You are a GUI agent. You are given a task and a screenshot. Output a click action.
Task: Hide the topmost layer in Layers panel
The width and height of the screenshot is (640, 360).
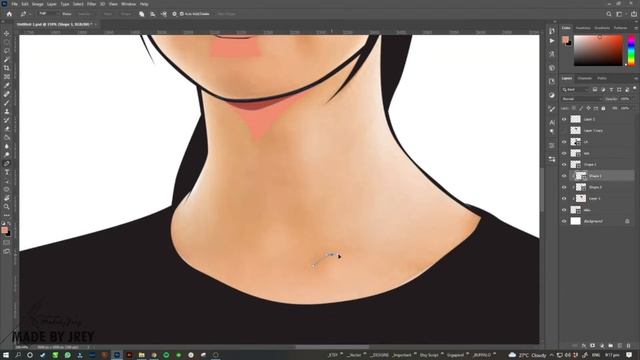coord(564,119)
